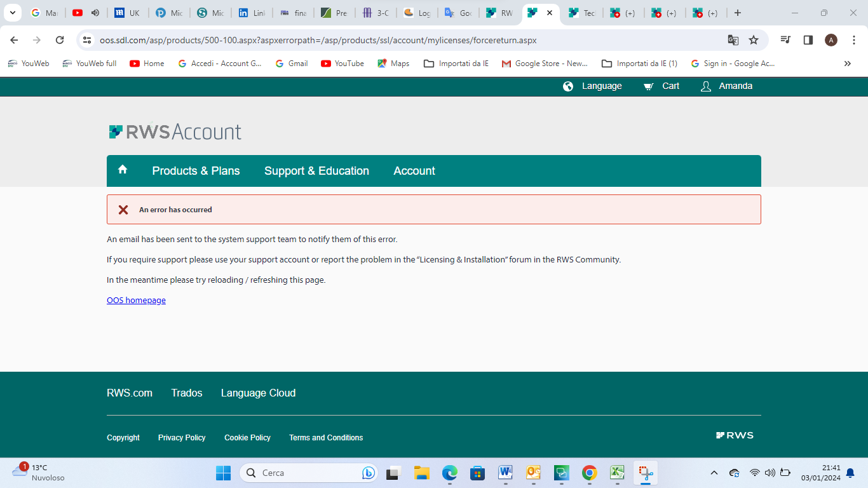Open the notification bell in system tray
868x488 pixels.
click(850, 473)
